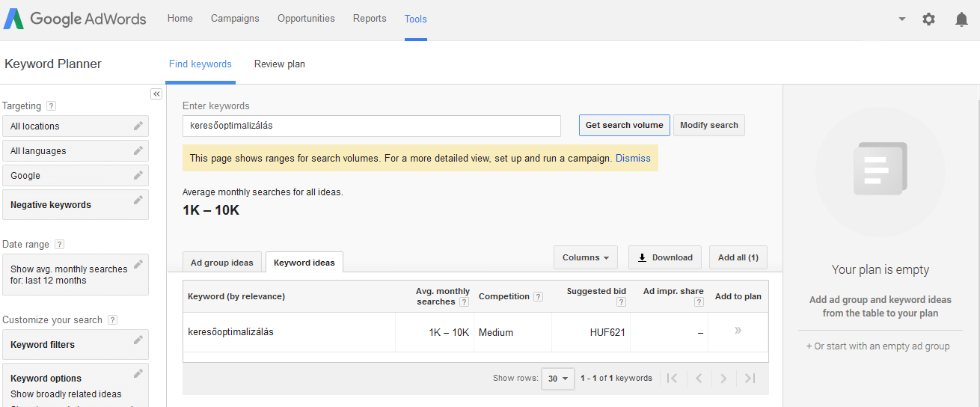Click the empty plan document illustration
Viewport: 980px width, 407px height.
pyautogui.click(x=881, y=171)
